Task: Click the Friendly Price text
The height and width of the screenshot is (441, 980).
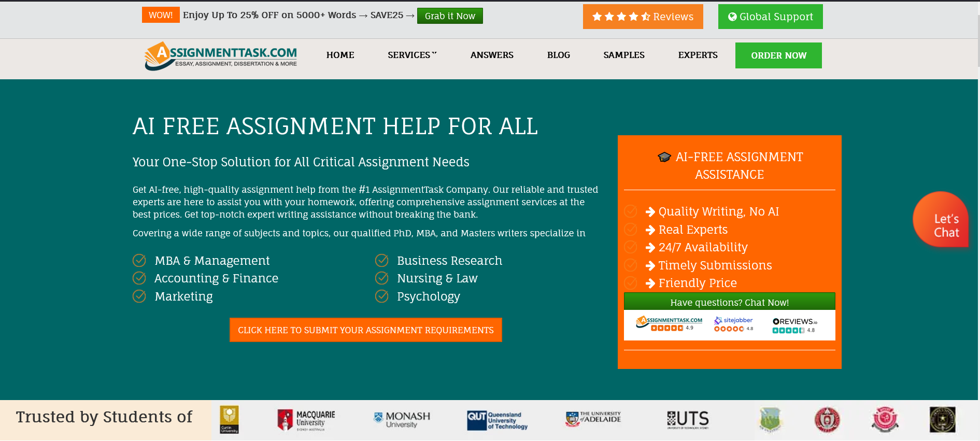Action: coord(698,283)
